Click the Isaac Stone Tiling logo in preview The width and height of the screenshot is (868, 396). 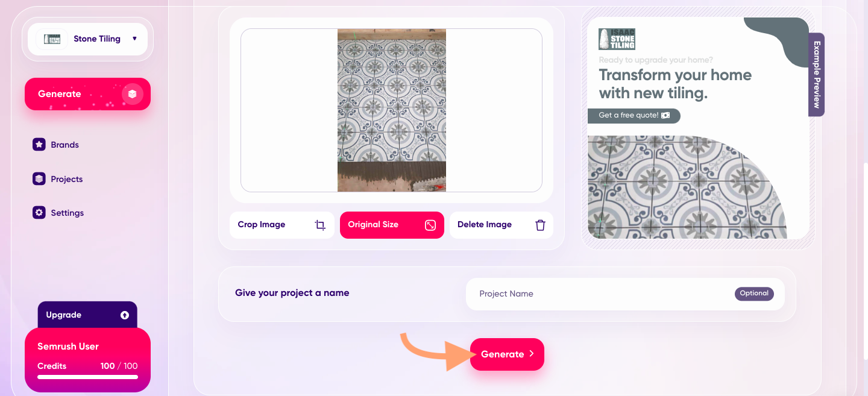tap(615, 38)
